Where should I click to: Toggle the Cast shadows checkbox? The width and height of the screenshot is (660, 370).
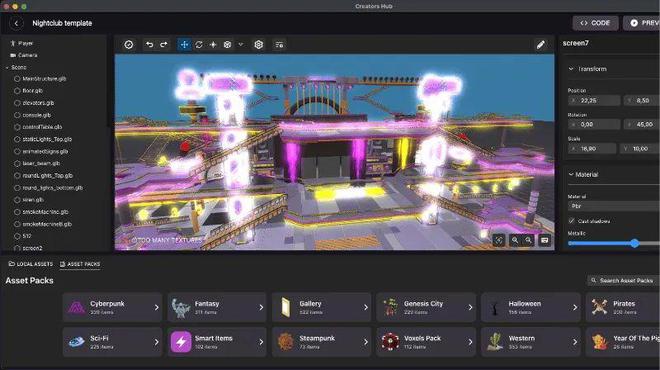[571, 221]
